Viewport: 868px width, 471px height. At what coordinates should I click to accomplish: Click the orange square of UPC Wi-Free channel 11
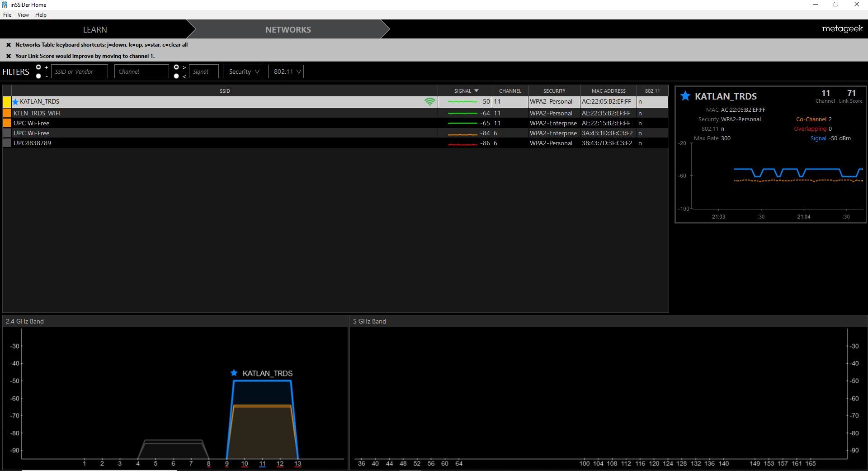(x=7, y=123)
